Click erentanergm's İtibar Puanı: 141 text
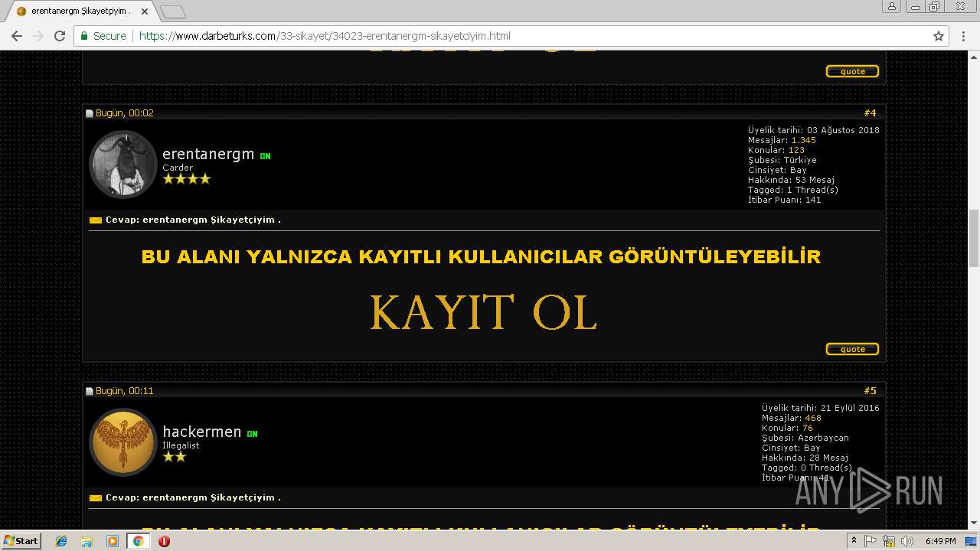This screenshot has width=980, height=551. (x=785, y=200)
